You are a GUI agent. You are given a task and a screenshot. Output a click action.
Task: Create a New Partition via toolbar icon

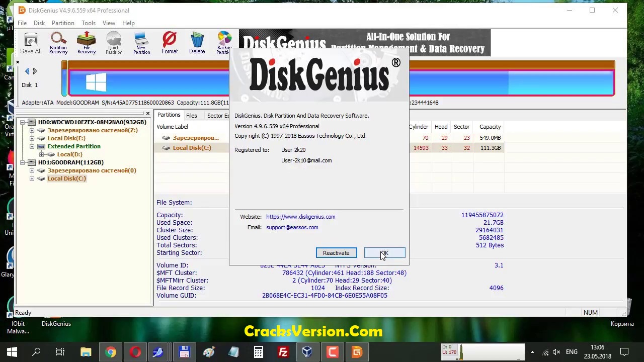(x=141, y=43)
